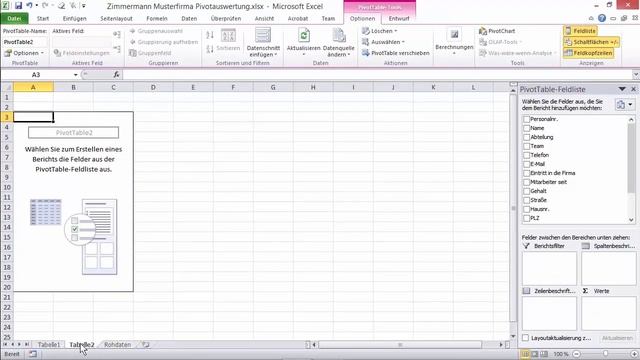This screenshot has width=640, height=360.
Task: Close the PivotTable-Feldliste pane
Action: 633,89
